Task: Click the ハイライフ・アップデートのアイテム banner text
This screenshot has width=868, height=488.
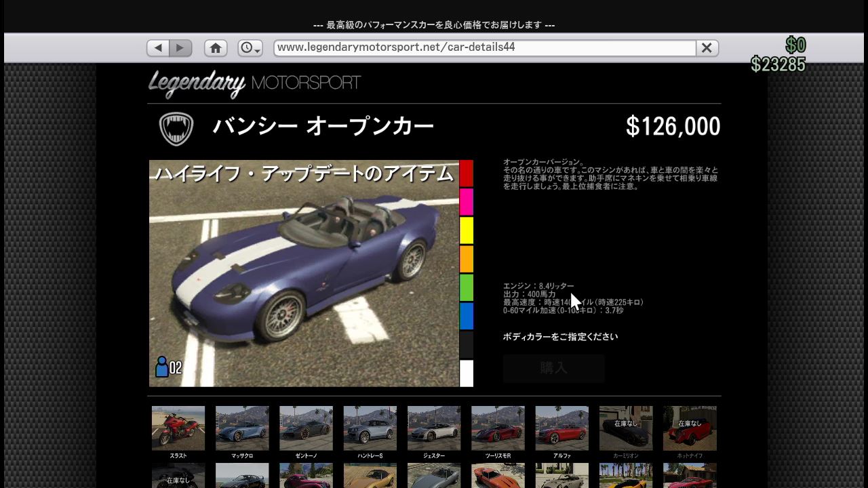Action: [x=304, y=174]
